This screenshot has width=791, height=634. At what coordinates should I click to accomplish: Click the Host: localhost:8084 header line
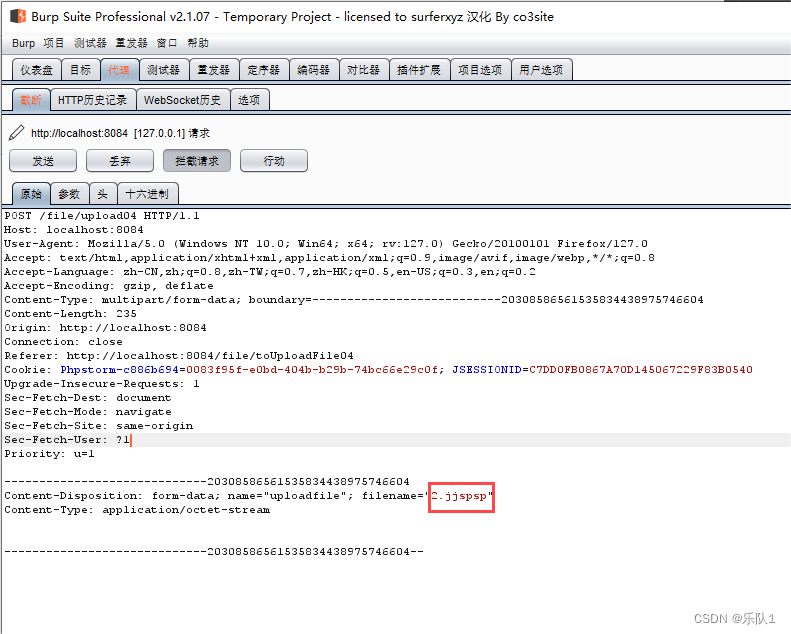pos(74,230)
